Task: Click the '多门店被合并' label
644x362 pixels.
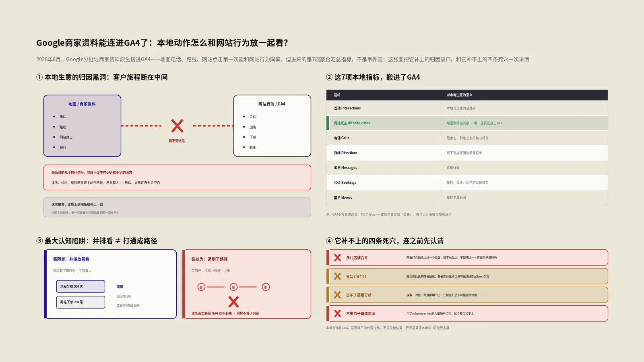Action: pyautogui.click(x=357, y=258)
